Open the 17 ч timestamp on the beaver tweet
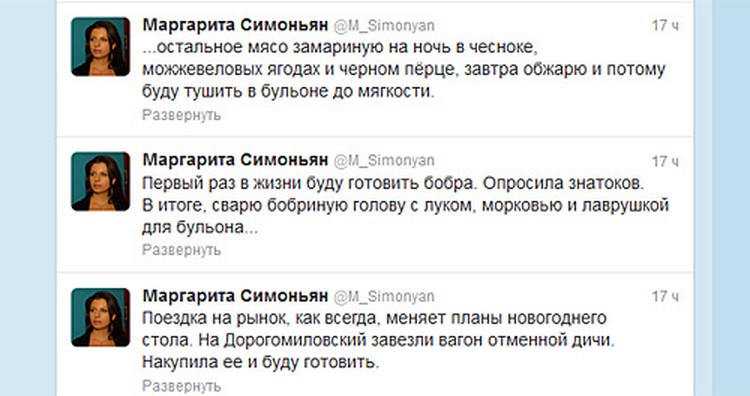 (665, 162)
